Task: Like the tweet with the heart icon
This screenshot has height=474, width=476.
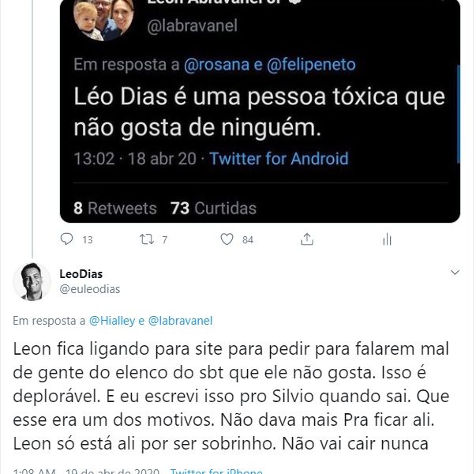Action: pos(227,239)
